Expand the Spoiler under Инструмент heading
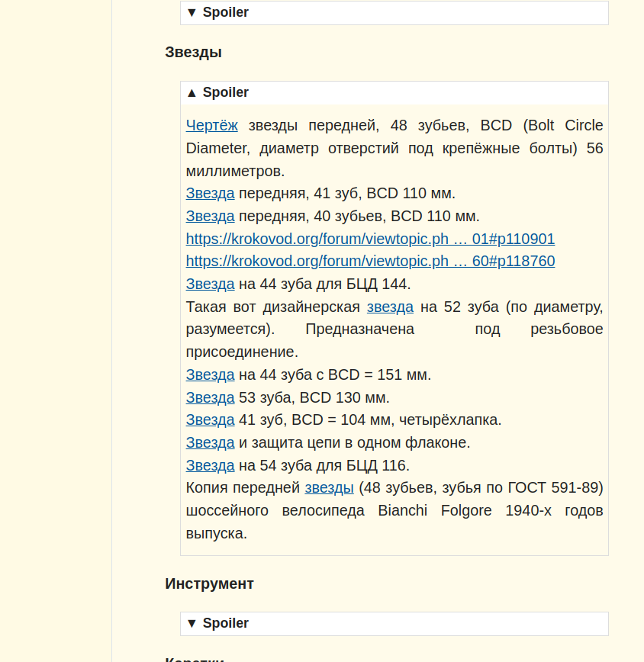The image size is (644, 662). tap(218, 623)
